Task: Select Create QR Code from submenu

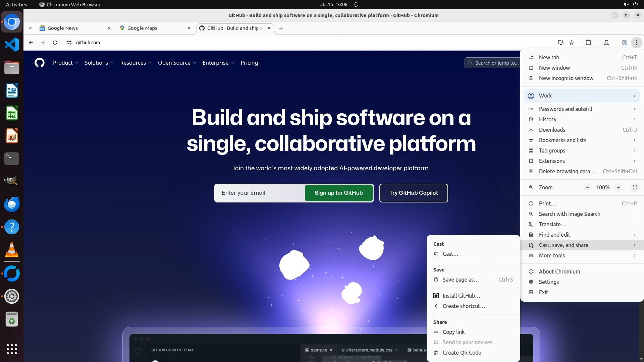Action: pyautogui.click(x=462, y=353)
